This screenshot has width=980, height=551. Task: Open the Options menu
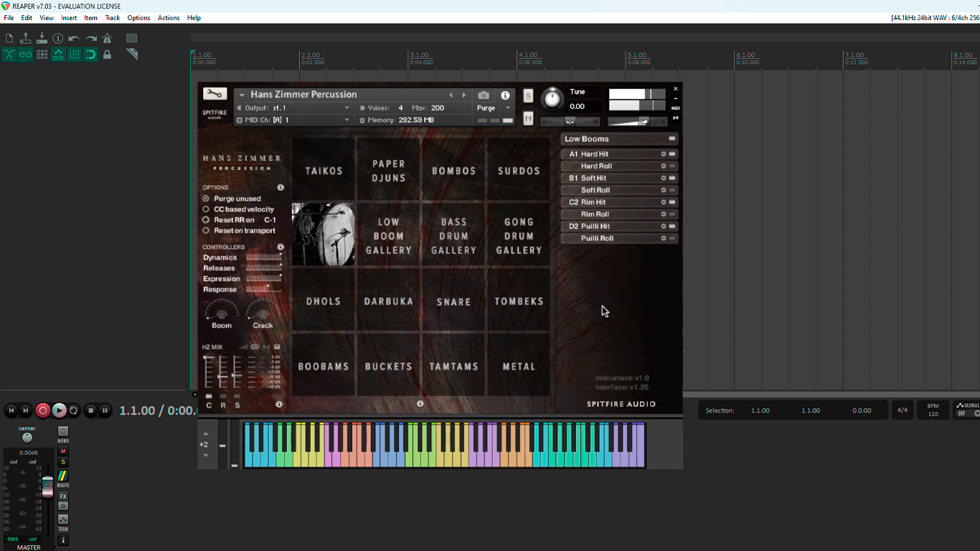tap(138, 18)
